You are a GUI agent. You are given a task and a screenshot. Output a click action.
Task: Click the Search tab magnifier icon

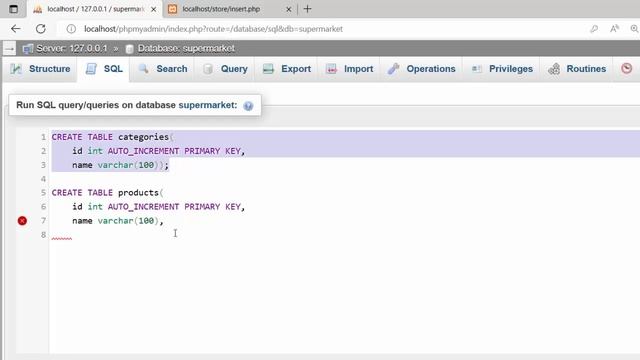[x=143, y=69]
